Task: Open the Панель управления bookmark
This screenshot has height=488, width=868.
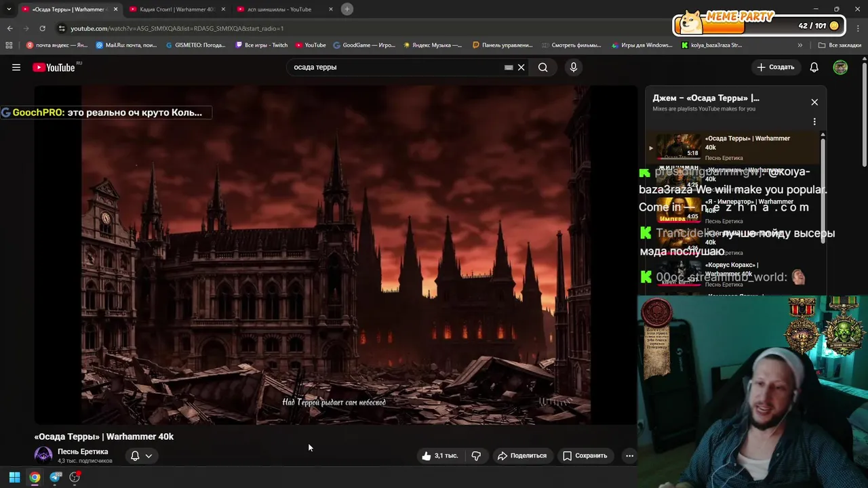Action: pos(502,45)
